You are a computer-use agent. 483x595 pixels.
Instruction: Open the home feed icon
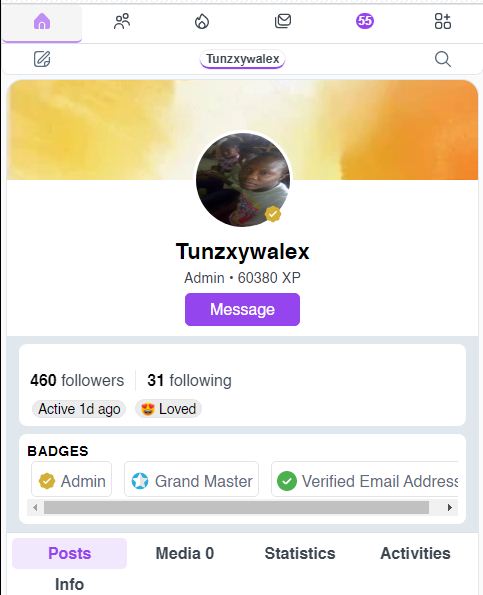(x=42, y=21)
